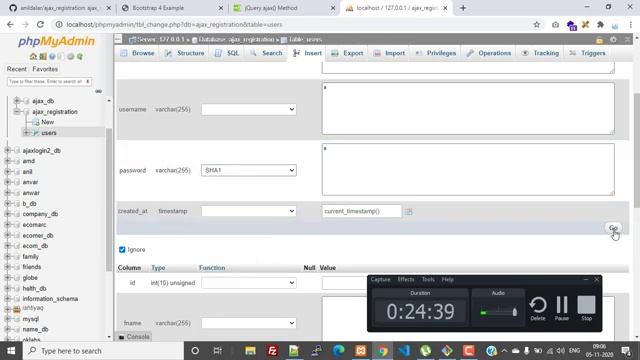This screenshot has width=640, height=360.
Task: Click the created_at current_timestamp() value field
Action: click(362, 211)
